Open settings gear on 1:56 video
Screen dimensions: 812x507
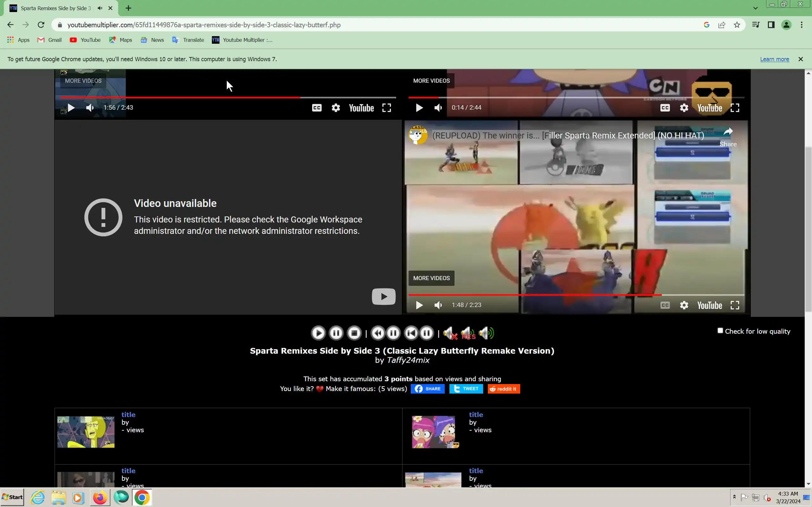tap(336, 108)
